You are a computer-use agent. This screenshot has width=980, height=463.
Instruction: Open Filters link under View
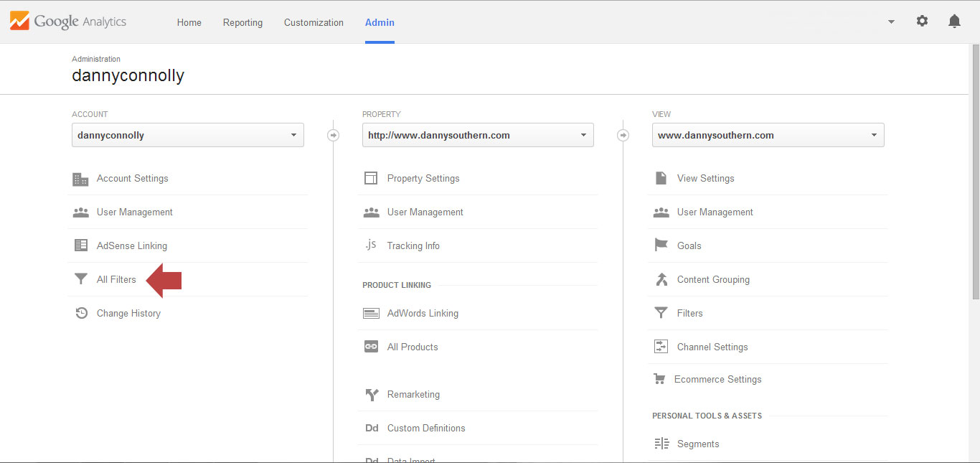pos(690,313)
